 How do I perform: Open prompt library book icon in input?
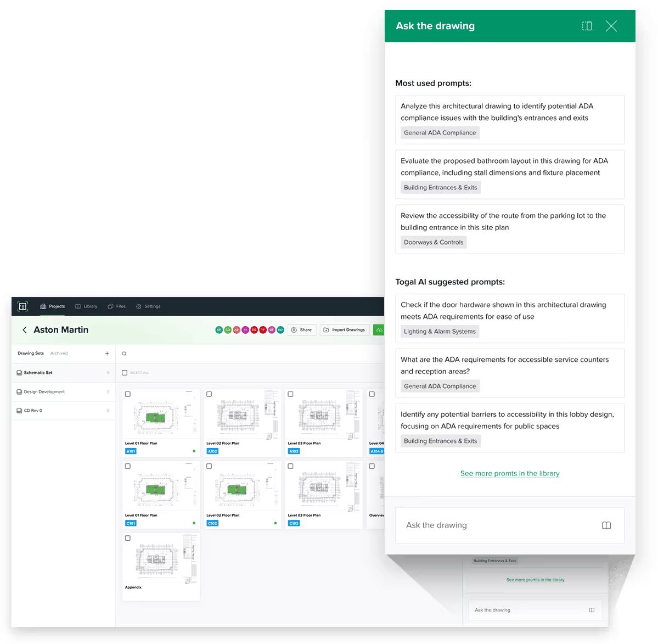pyautogui.click(x=606, y=525)
